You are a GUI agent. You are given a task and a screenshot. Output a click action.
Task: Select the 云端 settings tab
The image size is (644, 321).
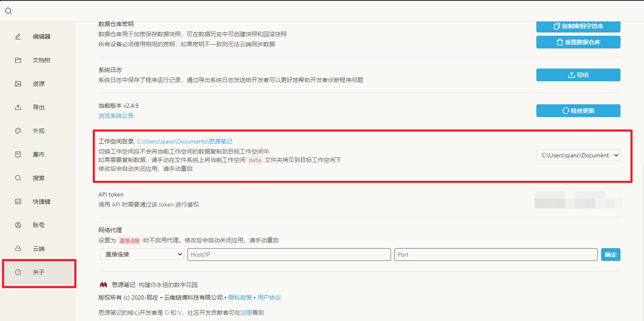[x=38, y=249]
